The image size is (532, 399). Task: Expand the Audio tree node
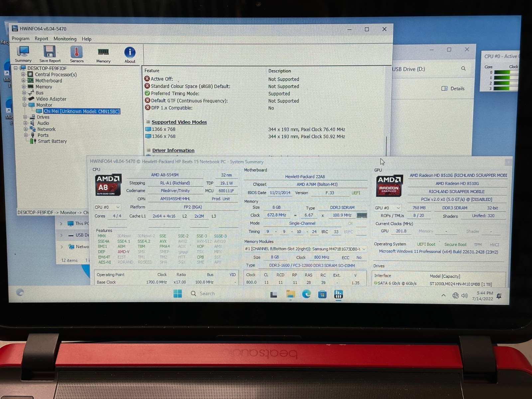tap(25, 123)
